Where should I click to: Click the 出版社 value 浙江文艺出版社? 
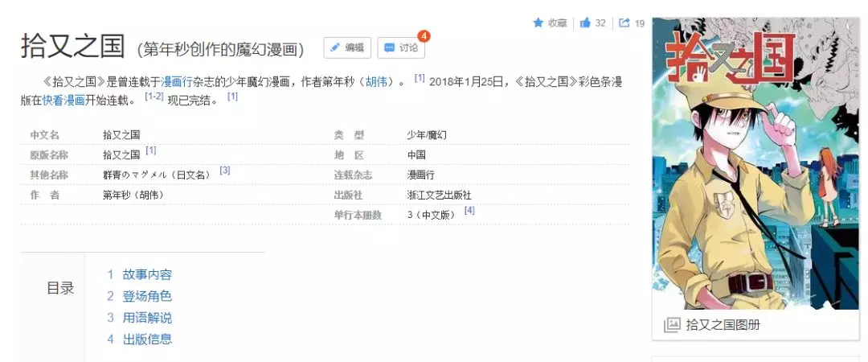pyautogui.click(x=440, y=195)
